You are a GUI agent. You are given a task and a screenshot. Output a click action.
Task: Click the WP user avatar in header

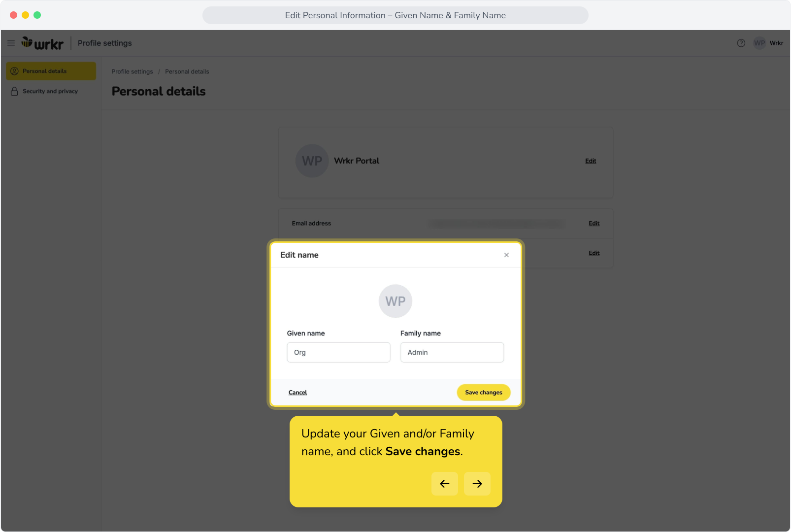(x=759, y=43)
